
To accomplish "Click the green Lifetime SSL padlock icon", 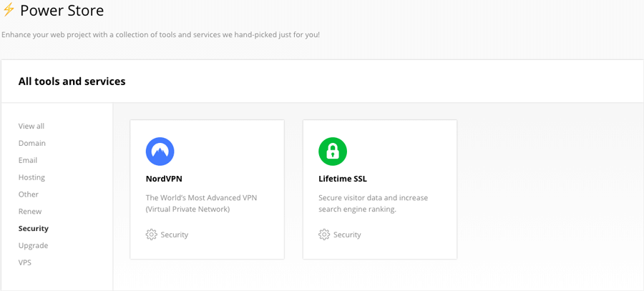I will [333, 152].
